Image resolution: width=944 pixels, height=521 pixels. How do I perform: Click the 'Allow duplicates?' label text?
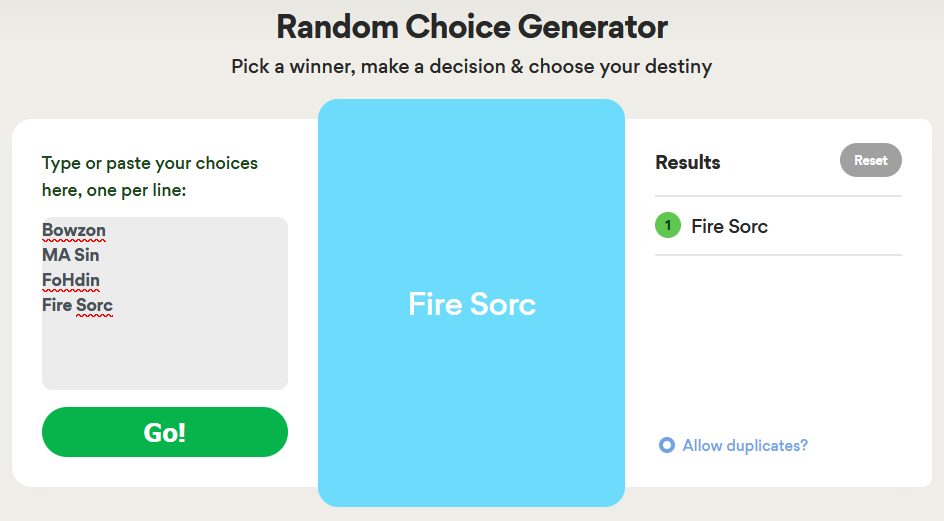click(745, 445)
